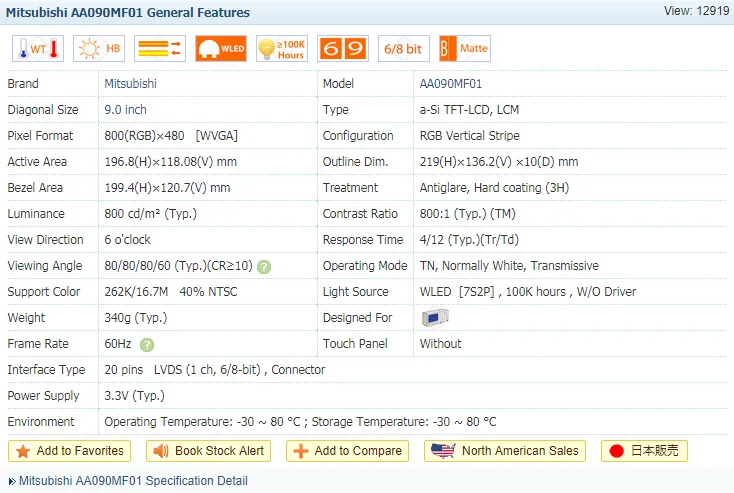Click the Add to Compare button
734x493 pixels.
pos(347,451)
